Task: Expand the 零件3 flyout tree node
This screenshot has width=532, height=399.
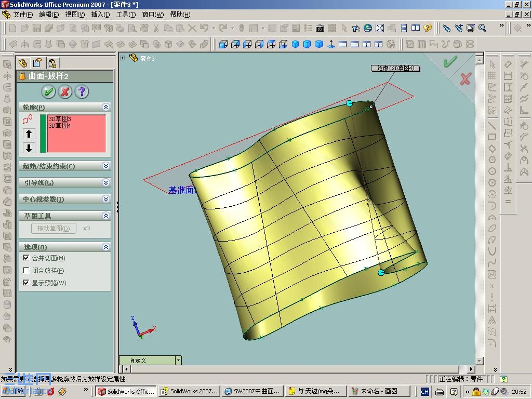Action: 122,58
